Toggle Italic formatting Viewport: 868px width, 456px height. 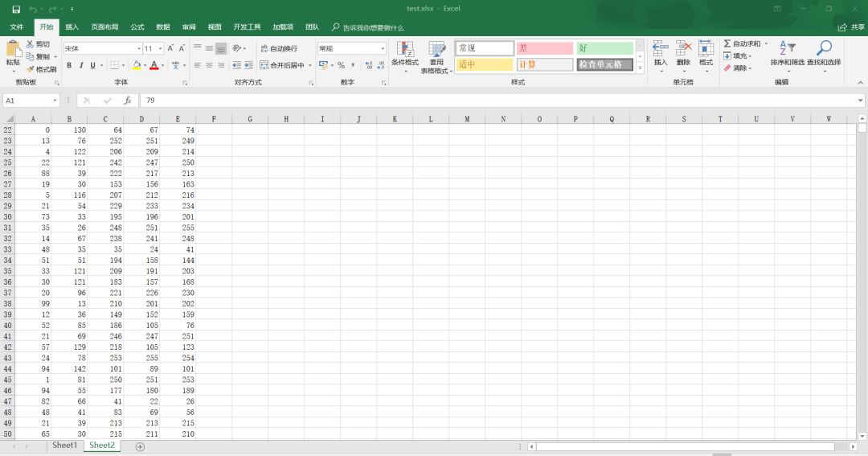[x=81, y=65]
